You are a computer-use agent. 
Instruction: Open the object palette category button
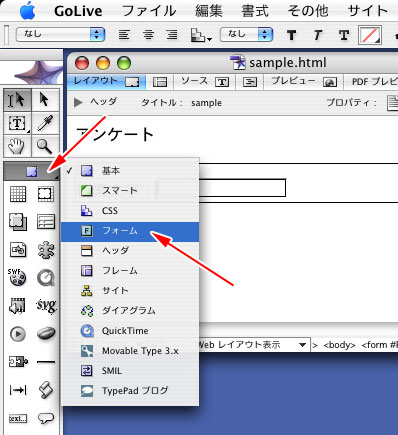coord(31,172)
